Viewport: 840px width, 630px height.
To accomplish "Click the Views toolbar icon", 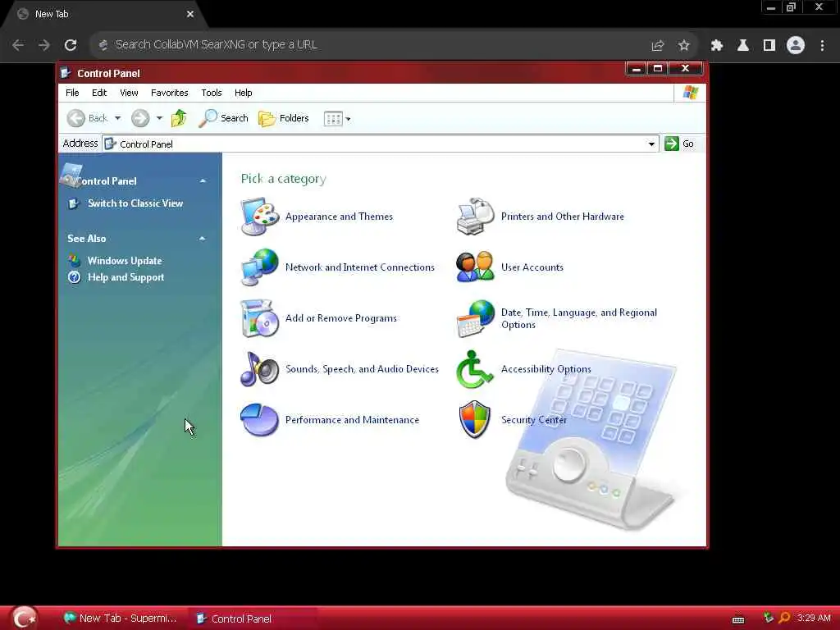I will [333, 118].
